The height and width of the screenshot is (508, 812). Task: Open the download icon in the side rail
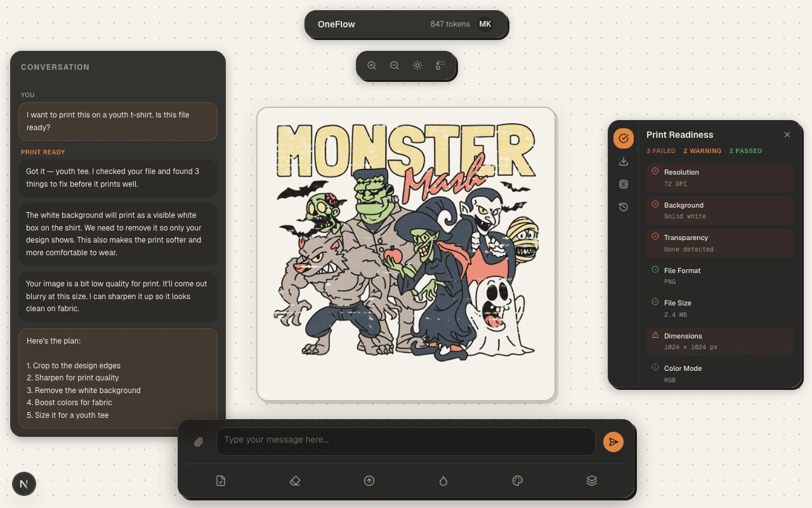(624, 161)
